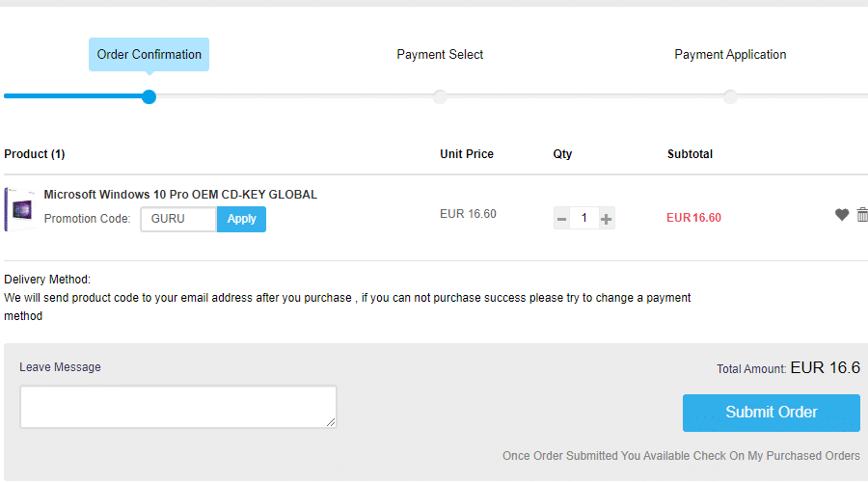Increase quantity with the plus button
The height and width of the screenshot is (482, 868).
(607, 219)
